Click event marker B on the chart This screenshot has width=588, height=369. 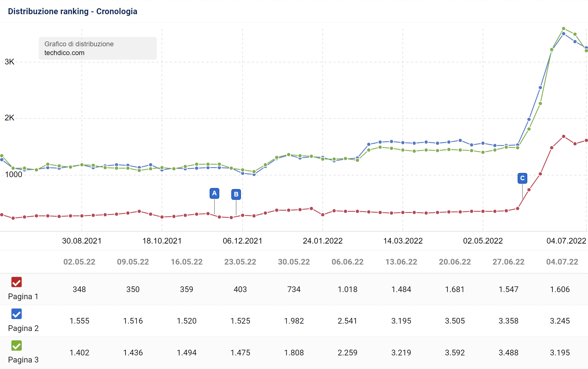click(236, 194)
